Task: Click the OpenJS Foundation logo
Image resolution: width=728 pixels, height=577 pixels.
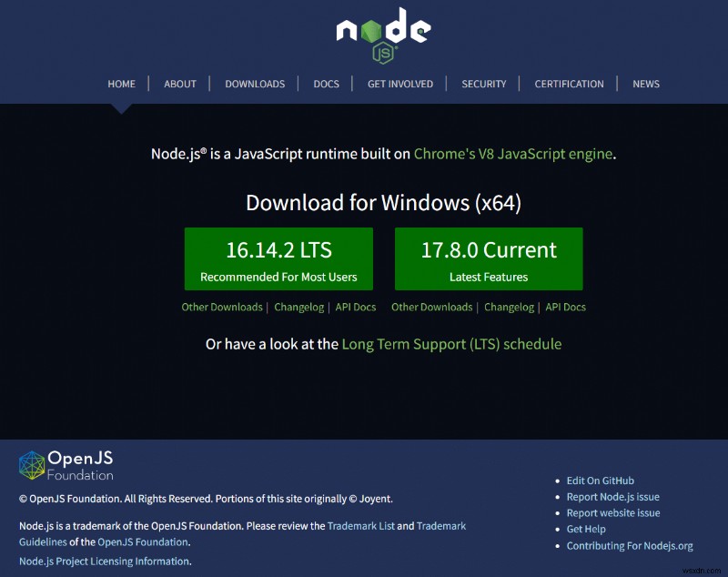Action: 66,465
